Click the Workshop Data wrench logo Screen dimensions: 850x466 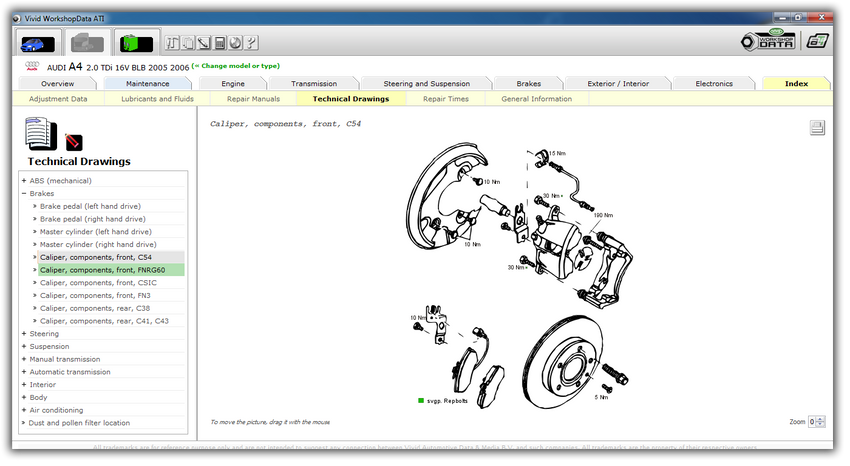[x=768, y=40]
